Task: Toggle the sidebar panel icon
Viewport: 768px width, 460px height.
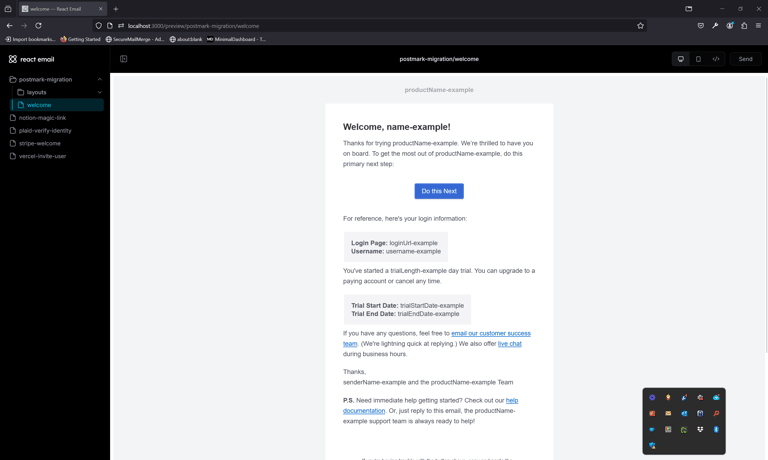Action: point(124,59)
